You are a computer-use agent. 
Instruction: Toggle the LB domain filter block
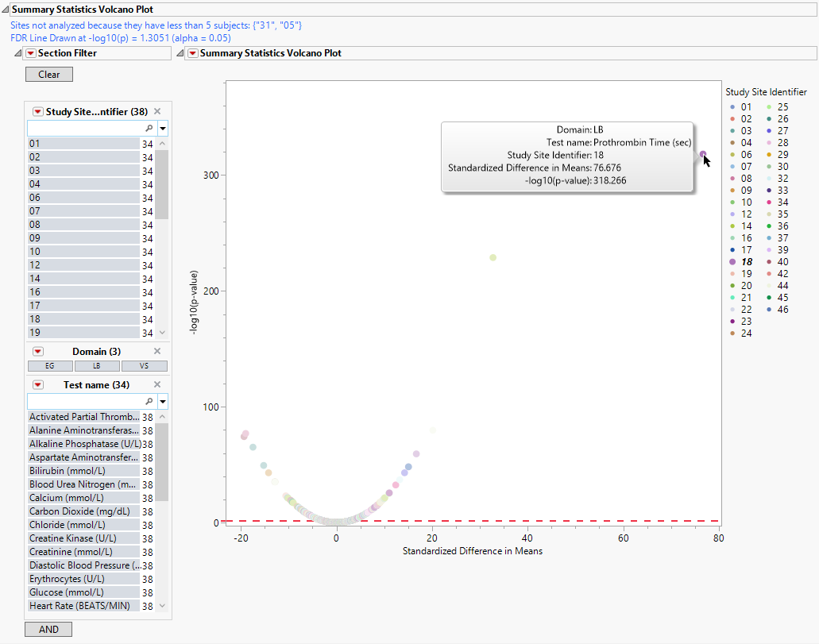click(x=97, y=366)
